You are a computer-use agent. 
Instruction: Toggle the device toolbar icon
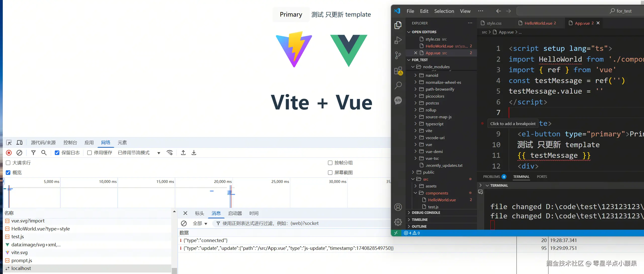pyautogui.click(x=19, y=143)
